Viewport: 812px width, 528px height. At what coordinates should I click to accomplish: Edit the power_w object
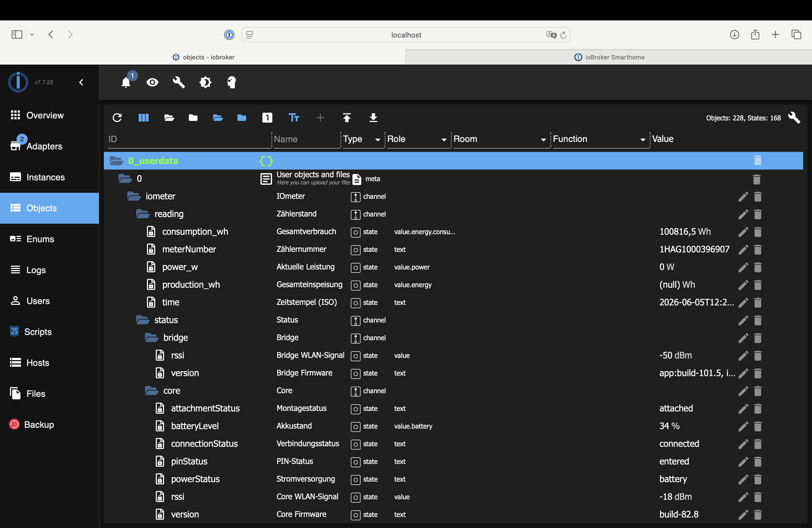tap(743, 267)
